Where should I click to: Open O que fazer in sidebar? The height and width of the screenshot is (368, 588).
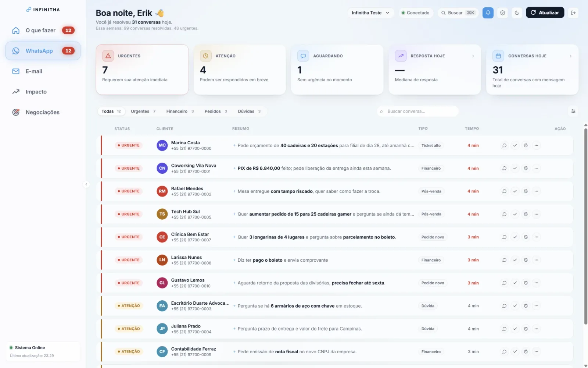click(x=43, y=30)
